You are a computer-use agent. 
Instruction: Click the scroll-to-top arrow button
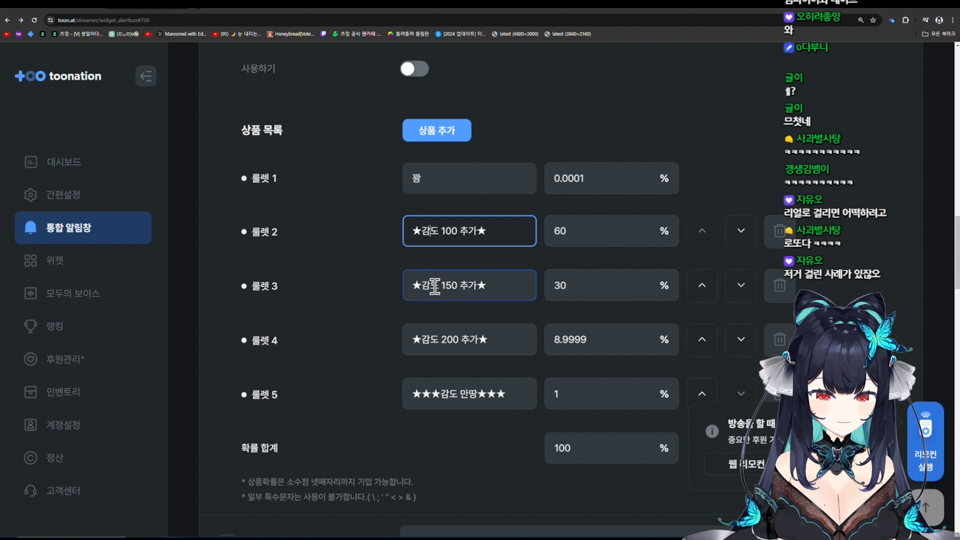click(x=927, y=507)
